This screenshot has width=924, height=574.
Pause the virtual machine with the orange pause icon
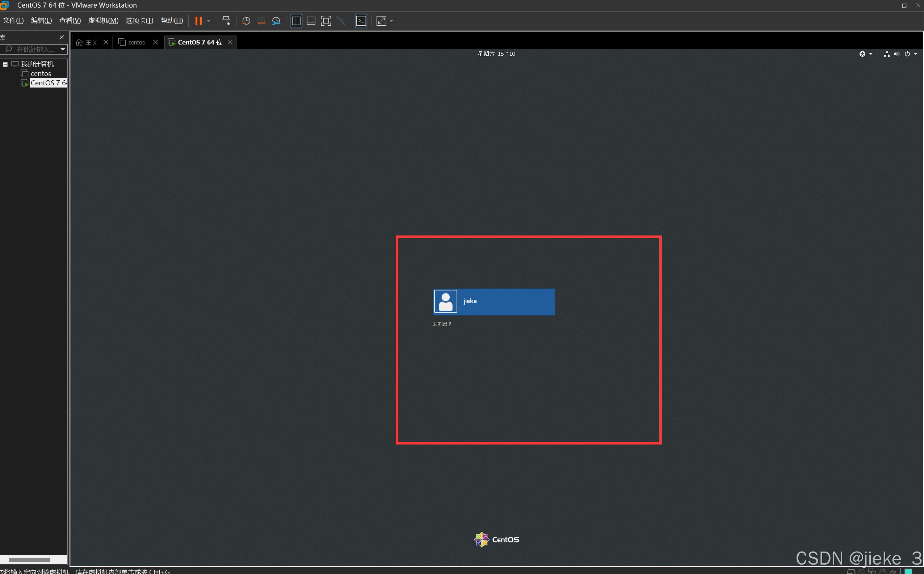tap(198, 21)
